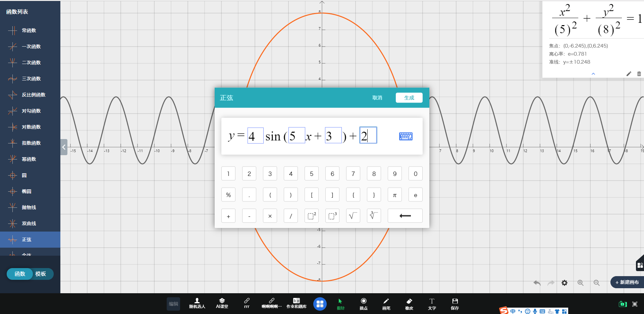Delete the ellipse equation trash icon
The width and height of the screenshot is (644, 314).
639,74
